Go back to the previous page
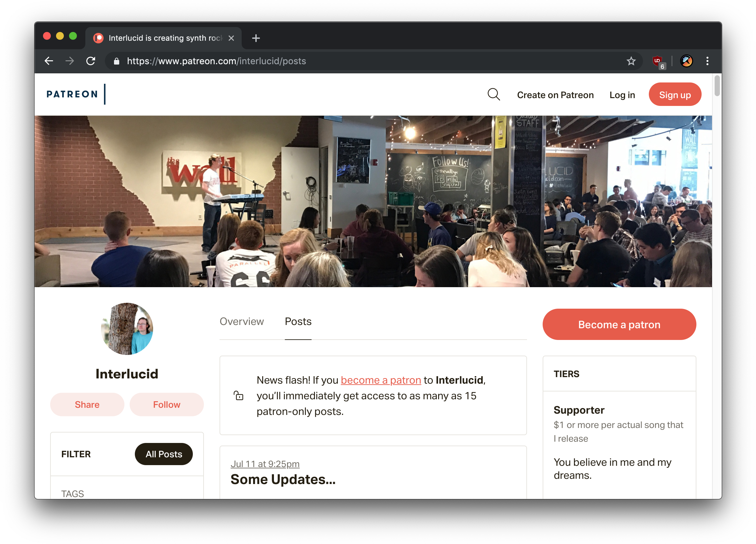Image resolution: width=756 pixels, height=544 pixels. coord(49,61)
